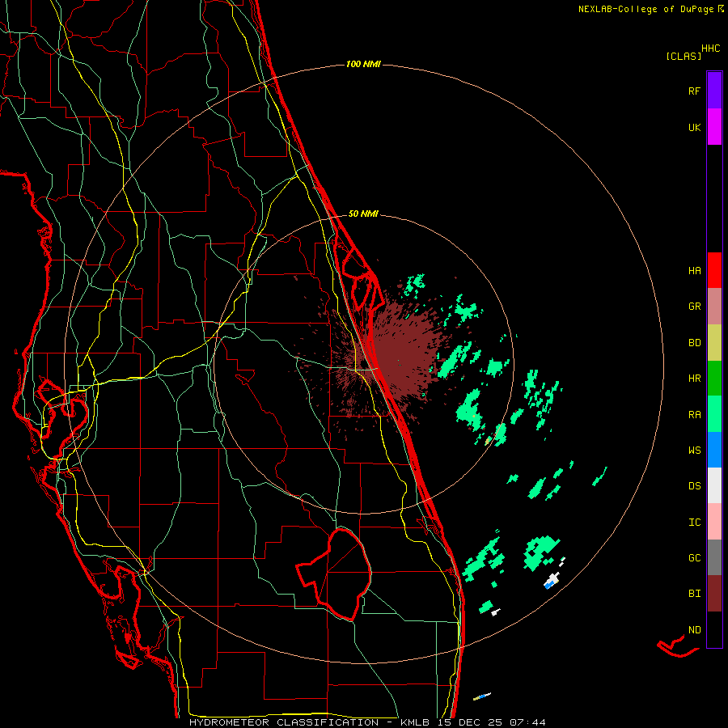Screen dimensions: 728x728
Task: Click the RF purple legend swatch
Action: (714, 91)
